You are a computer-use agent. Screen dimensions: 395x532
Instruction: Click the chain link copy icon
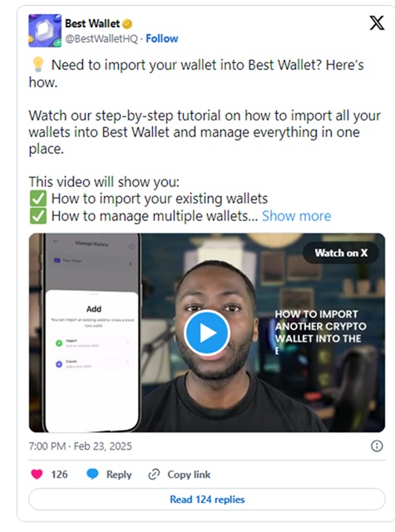(154, 474)
